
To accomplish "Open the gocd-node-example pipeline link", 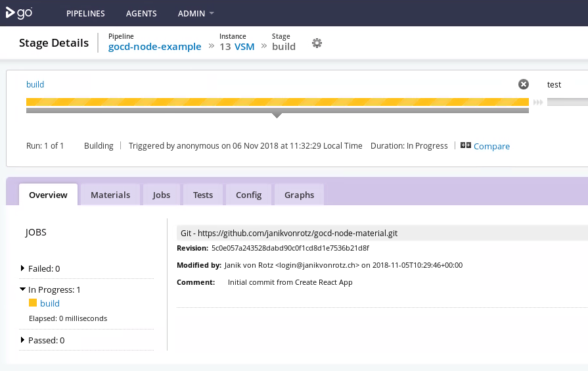I will point(154,47).
